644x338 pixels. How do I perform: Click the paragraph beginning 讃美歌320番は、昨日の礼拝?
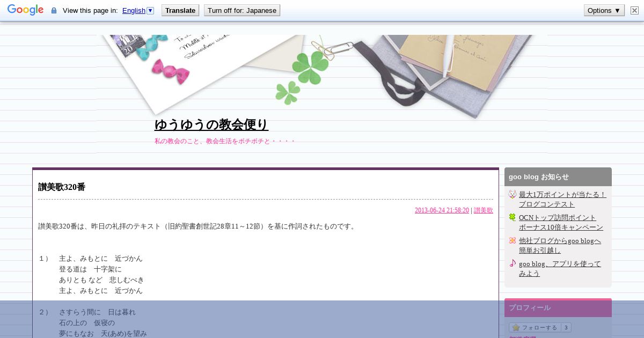197,226
